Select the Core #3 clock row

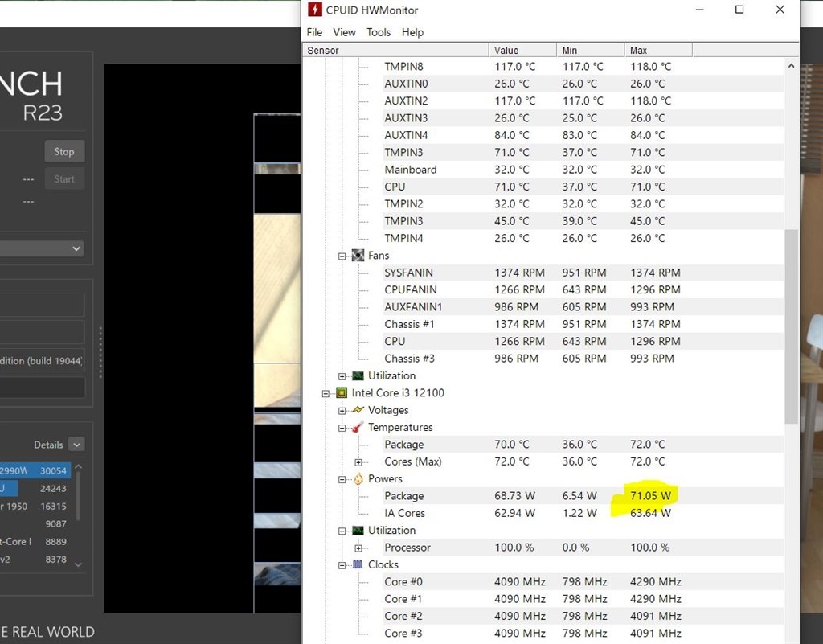pyautogui.click(x=583, y=634)
